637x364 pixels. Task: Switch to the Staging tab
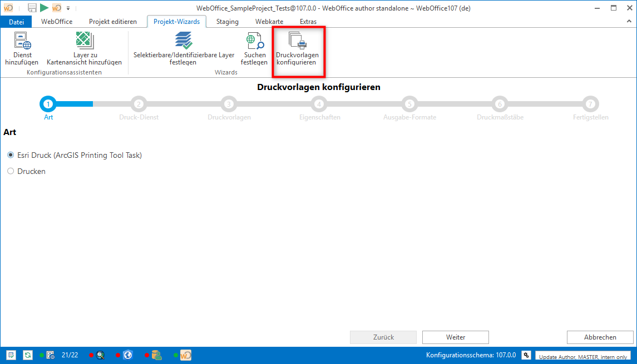[x=228, y=22]
